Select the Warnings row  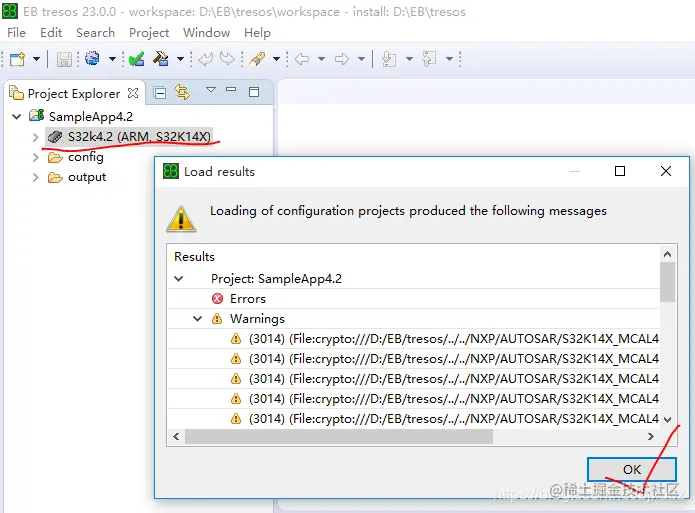click(x=414, y=319)
